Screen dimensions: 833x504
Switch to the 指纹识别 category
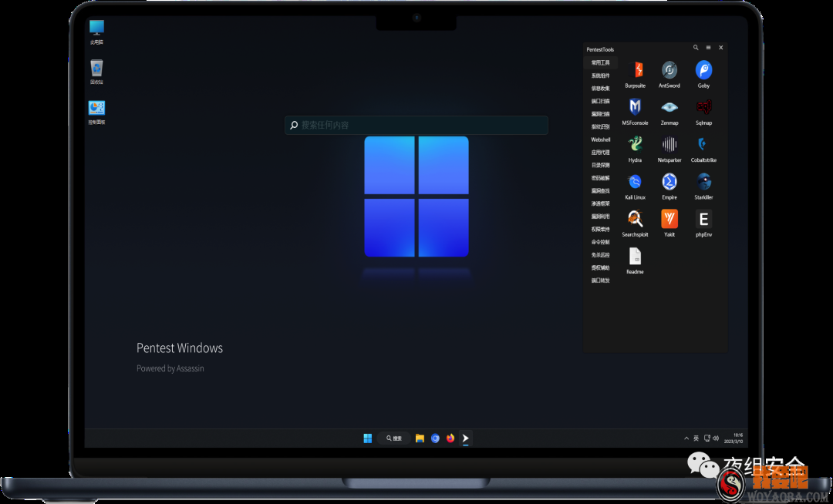pyautogui.click(x=600, y=127)
